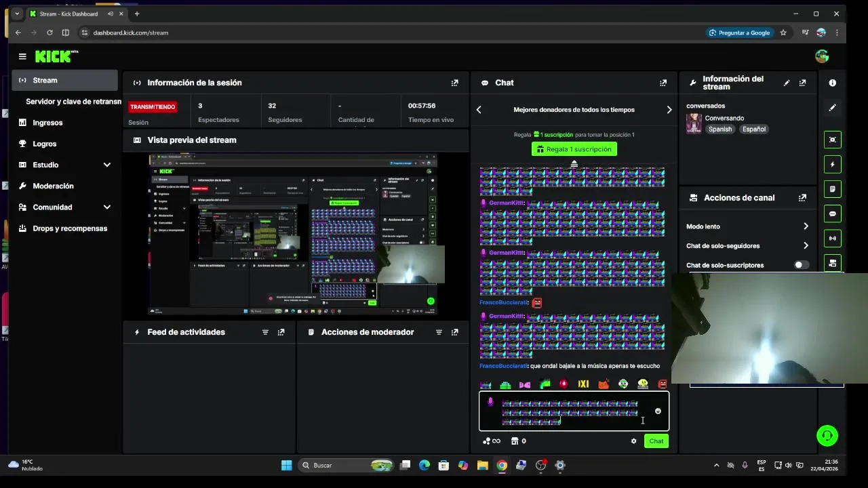Viewport: 868px width, 488px height.
Task: Open Windows Start menu
Action: (286, 465)
